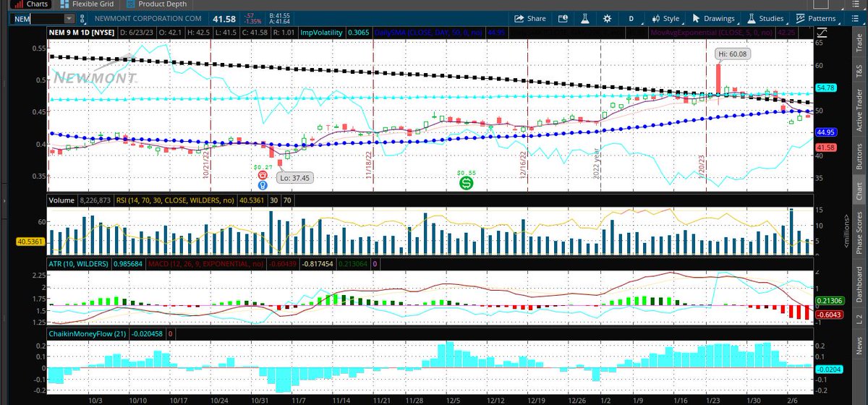The image size is (868, 405).
Task: Click the ATR (10, WILDERS) study label
Action: pyautogui.click(x=78, y=264)
